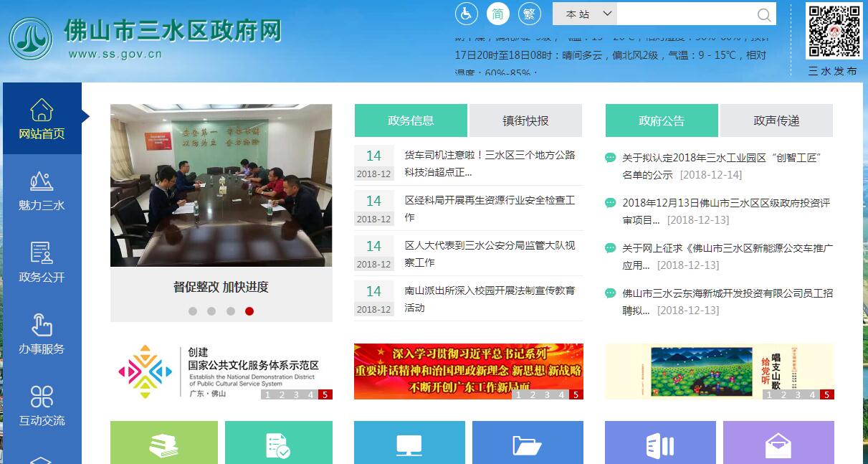This screenshot has height=464, width=868.
Task: Select the first carousel slide dot
Action: [193, 311]
